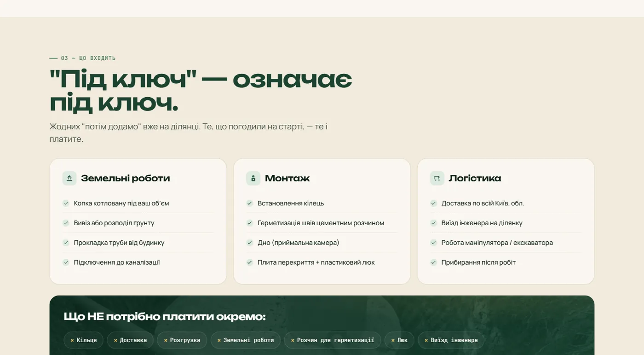Click the text Робота маніпулятора / екскаватора

point(497,243)
